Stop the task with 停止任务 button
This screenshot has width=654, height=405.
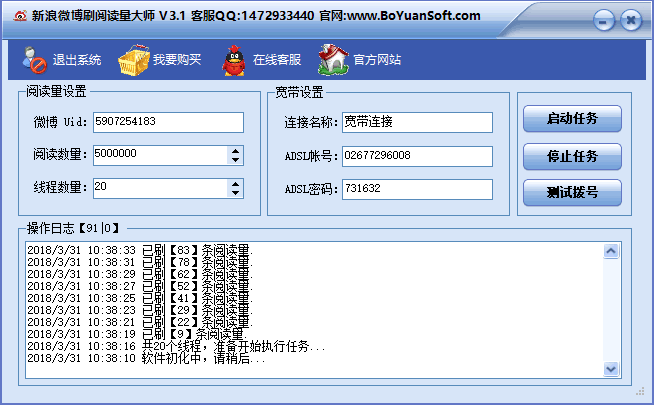click(572, 156)
